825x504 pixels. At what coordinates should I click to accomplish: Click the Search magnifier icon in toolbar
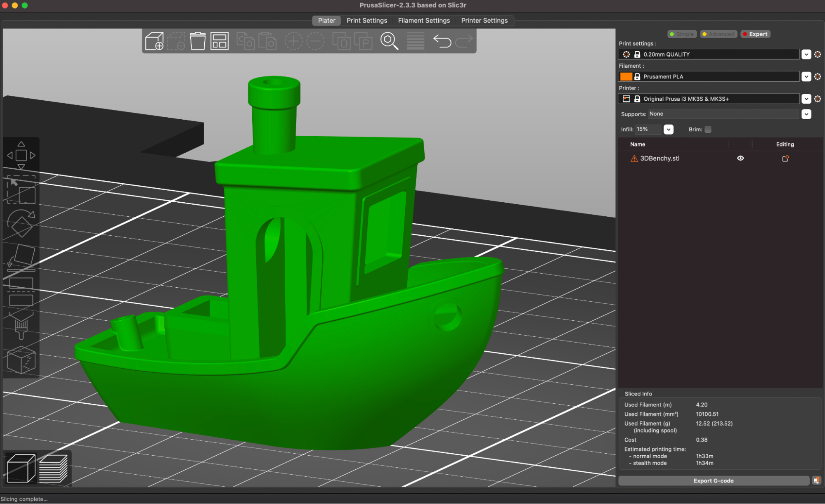[389, 41]
